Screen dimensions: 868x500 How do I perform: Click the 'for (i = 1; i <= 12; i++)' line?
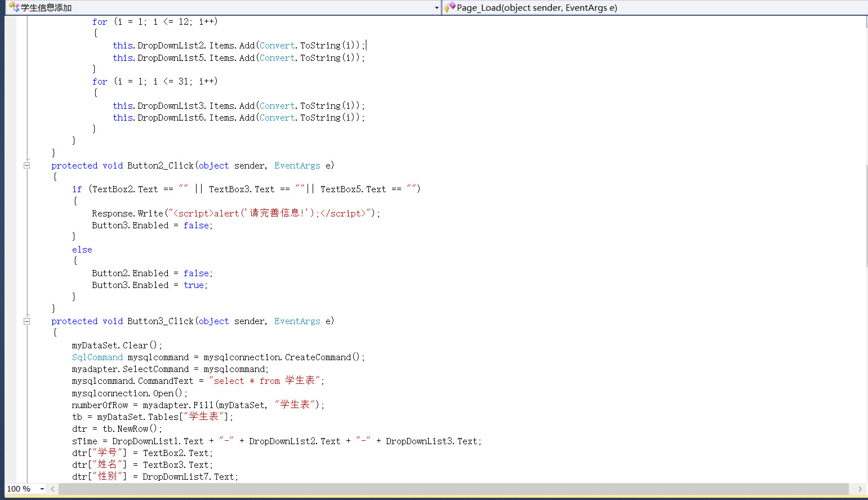[155, 21]
